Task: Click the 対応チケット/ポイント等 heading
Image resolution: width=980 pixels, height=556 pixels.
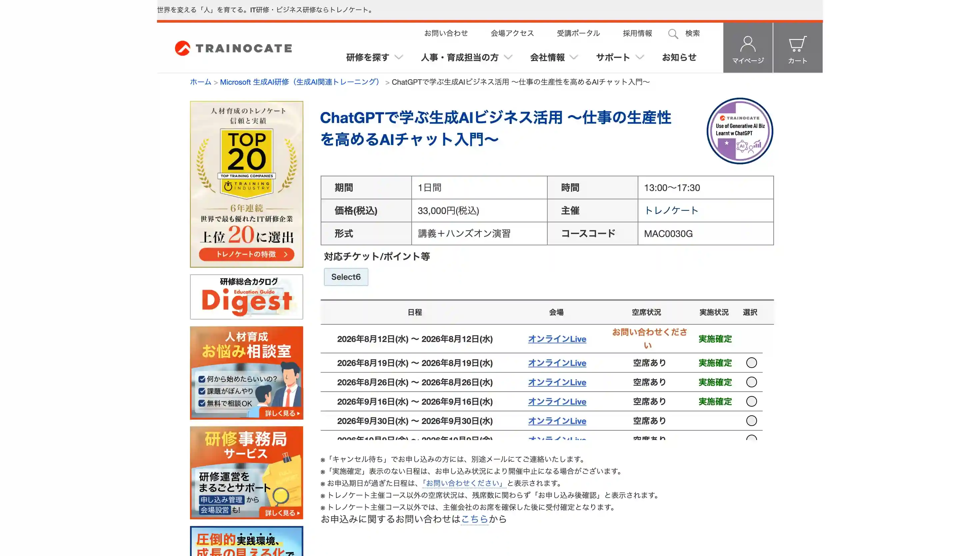Action: [x=377, y=257]
